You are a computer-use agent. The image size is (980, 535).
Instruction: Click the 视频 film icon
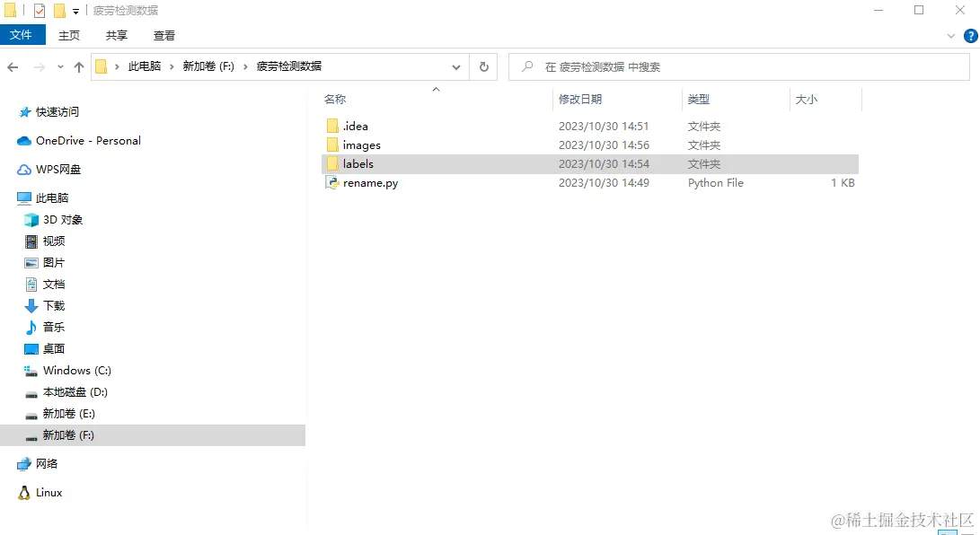[31, 241]
